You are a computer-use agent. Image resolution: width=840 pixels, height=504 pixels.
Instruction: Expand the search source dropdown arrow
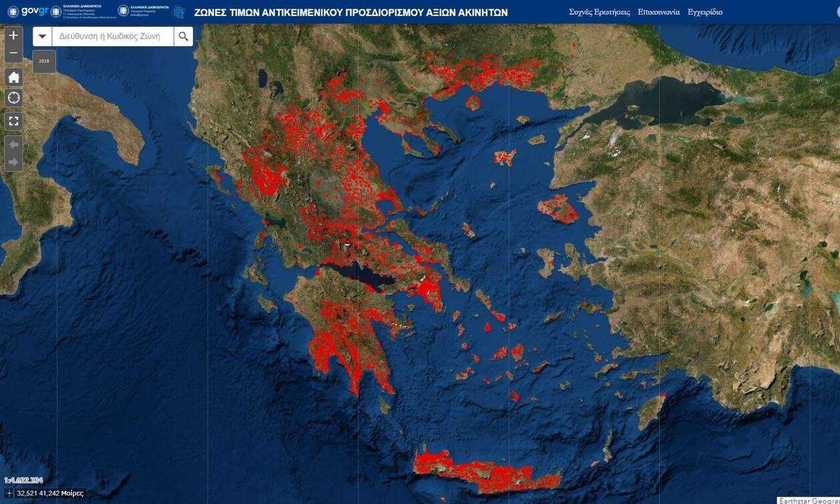[x=43, y=37]
